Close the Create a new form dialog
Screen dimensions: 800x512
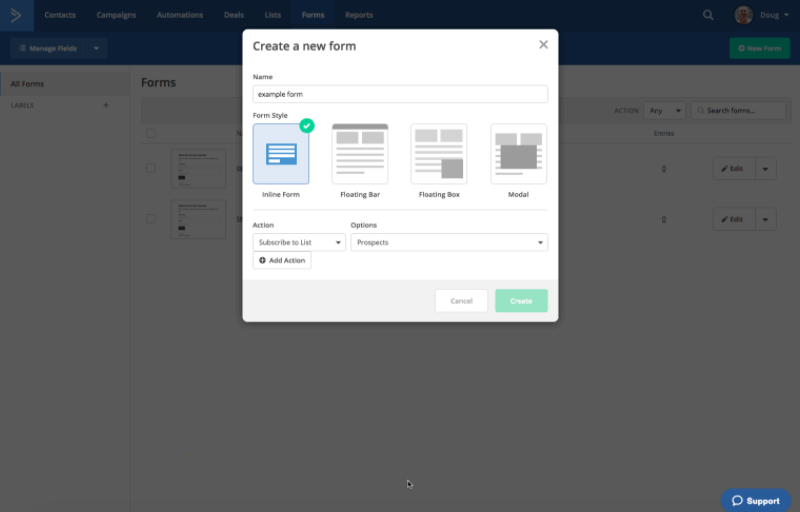tap(543, 45)
